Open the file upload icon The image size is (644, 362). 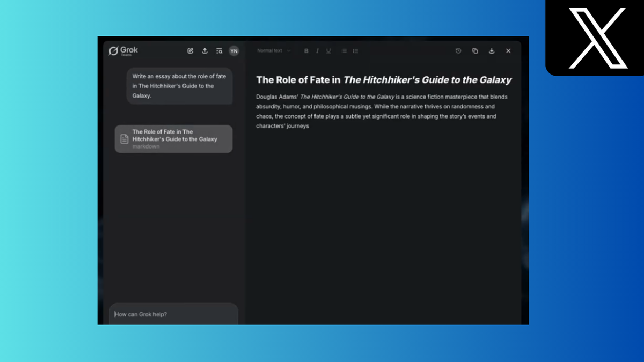[x=204, y=50]
